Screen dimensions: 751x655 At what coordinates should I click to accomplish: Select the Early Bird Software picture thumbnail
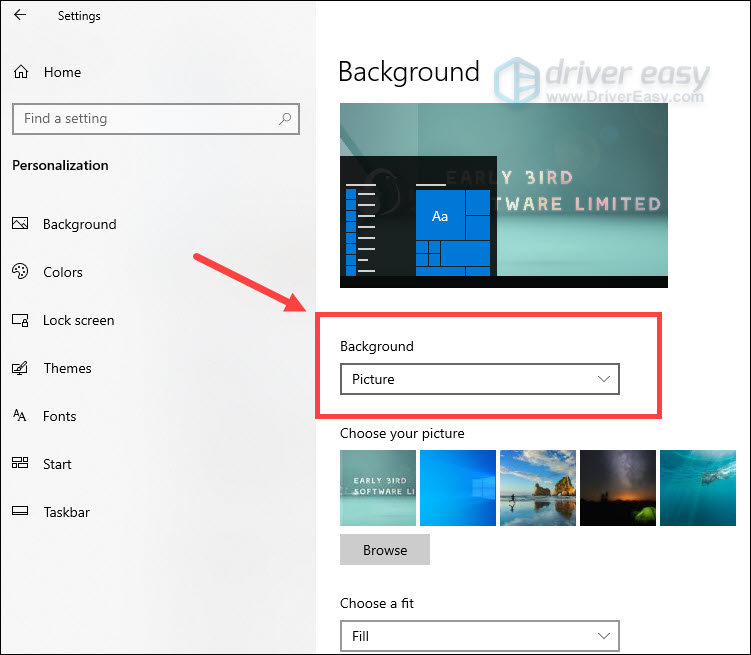(x=378, y=488)
